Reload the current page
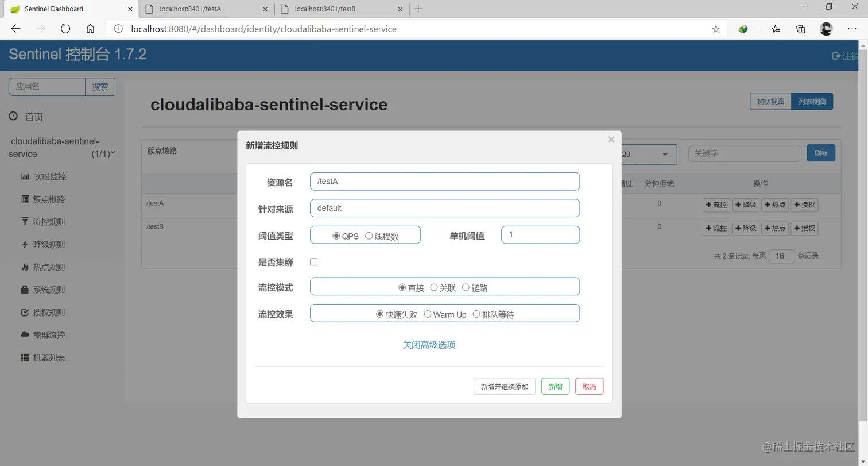 tap(65, 29)
